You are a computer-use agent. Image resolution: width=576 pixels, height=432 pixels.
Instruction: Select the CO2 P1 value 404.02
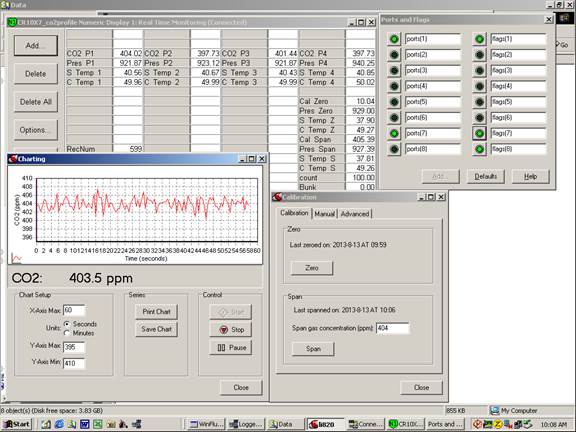click(128, 54)
